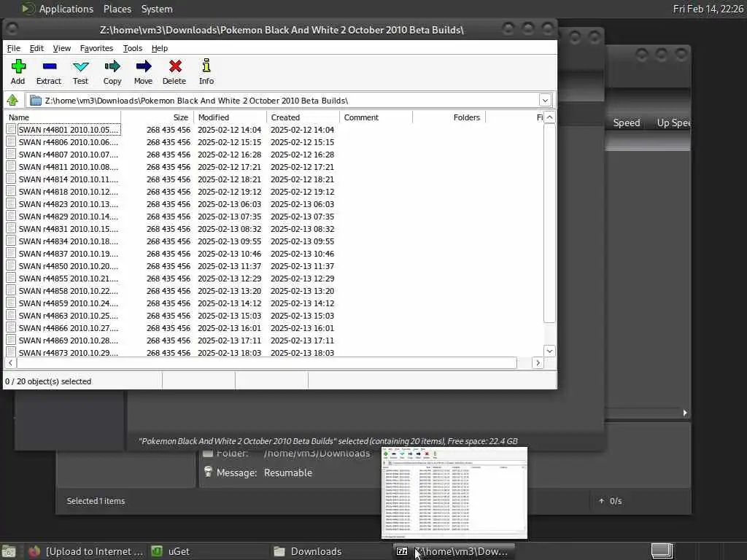Open the View menu

61,48
